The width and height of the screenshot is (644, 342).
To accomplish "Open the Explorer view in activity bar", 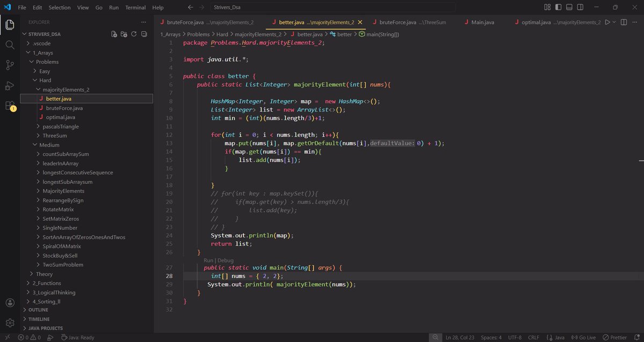I will (10, 25).
